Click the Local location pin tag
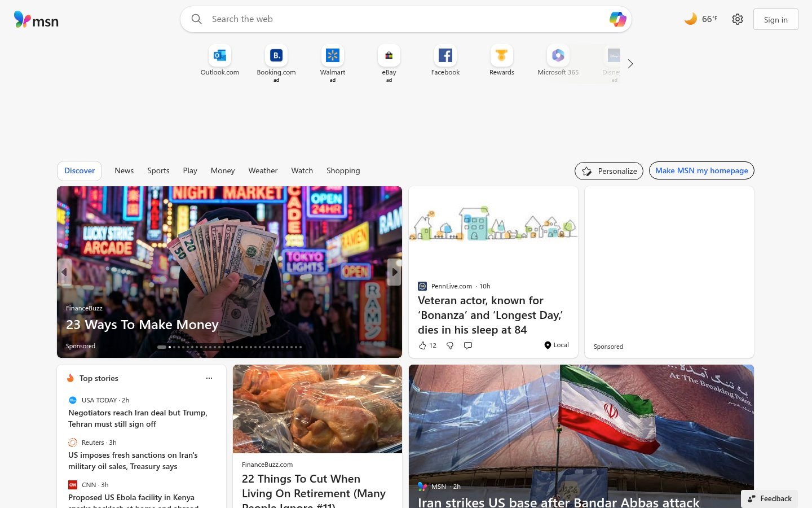The width and height of the screenshot is (812, 508). tap(557, 345)
